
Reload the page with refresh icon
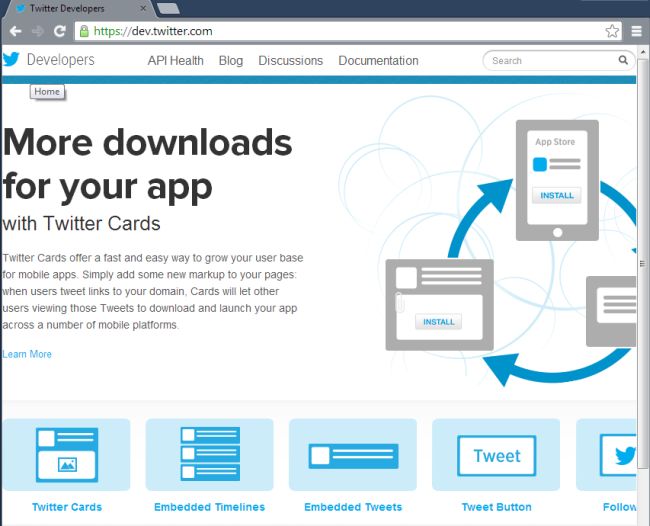(60, 31)
